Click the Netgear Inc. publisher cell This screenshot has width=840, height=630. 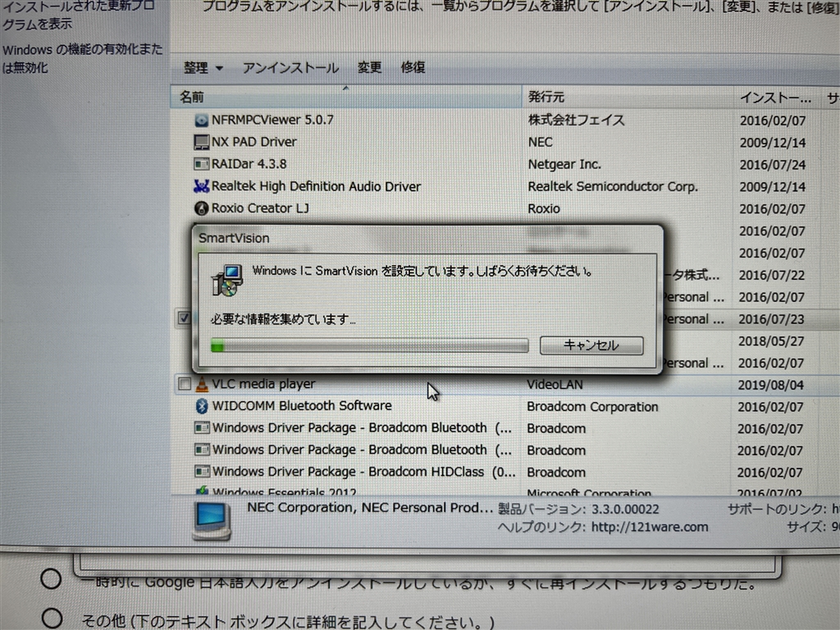[564, 164]
